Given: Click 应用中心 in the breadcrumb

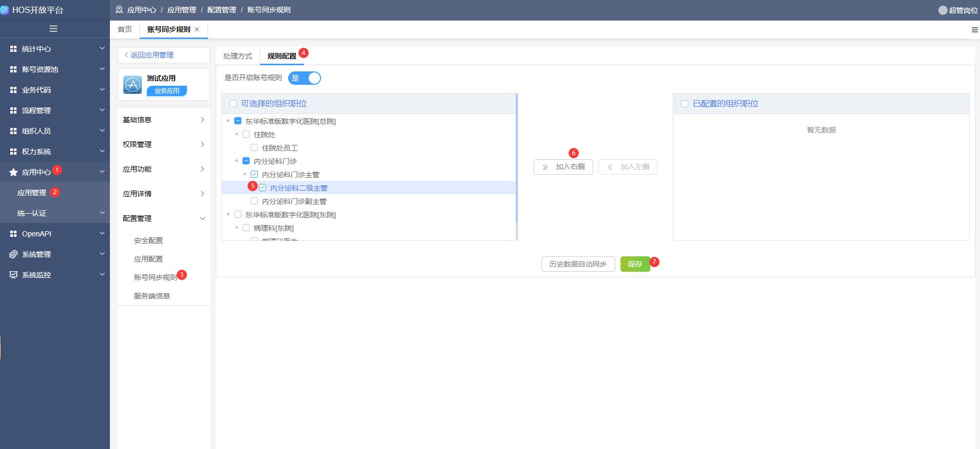Looking at the screenshot, I should pyautogui.click(x=142, y=10).
